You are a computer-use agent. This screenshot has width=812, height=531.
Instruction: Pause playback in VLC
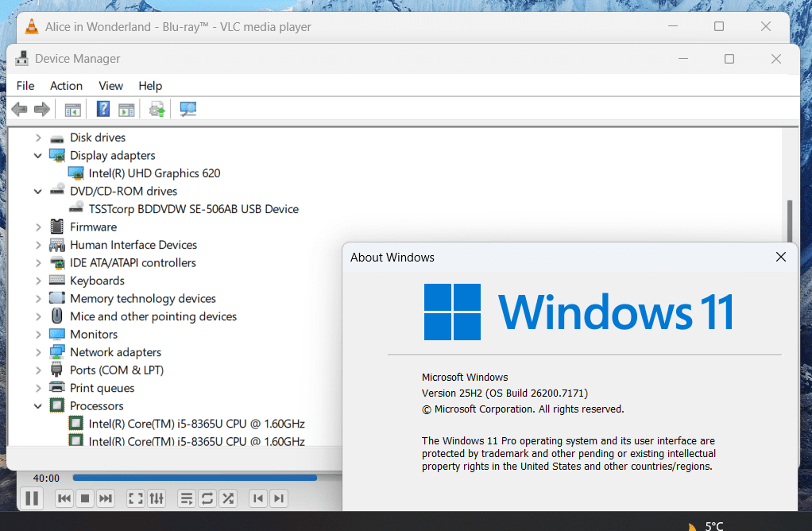(32, 498)
